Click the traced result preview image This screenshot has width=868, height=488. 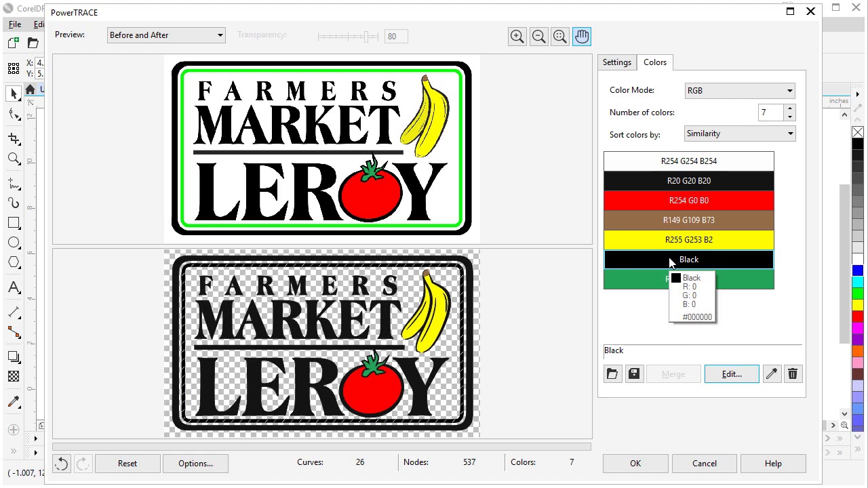point(321,343)
